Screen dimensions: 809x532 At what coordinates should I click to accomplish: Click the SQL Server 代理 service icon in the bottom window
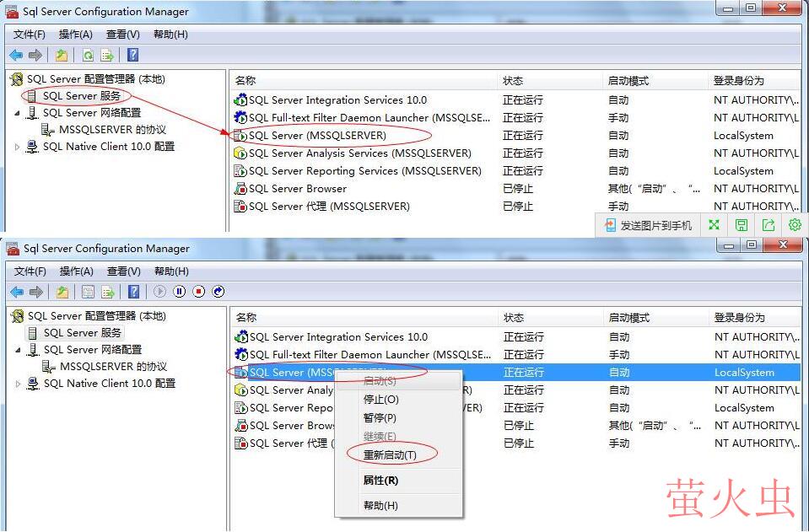click(241, 443)
